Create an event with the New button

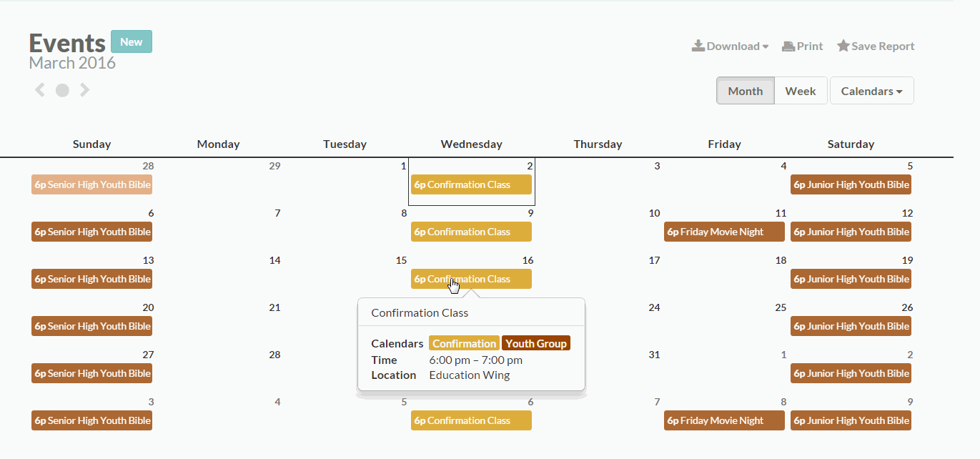pyautogui.click(x=131, y=41)
